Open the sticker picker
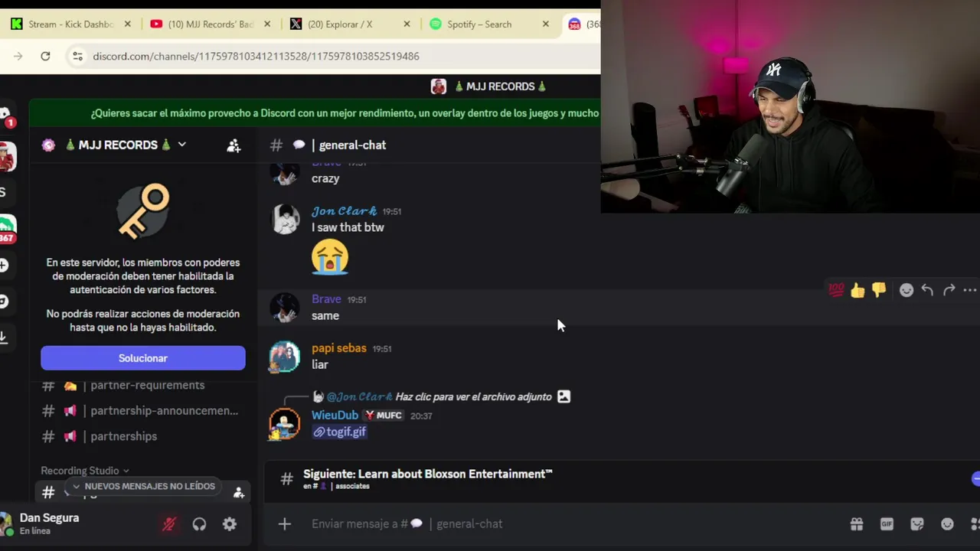The width and height of the screenshot is (980, 551). [x=916, y=524]
